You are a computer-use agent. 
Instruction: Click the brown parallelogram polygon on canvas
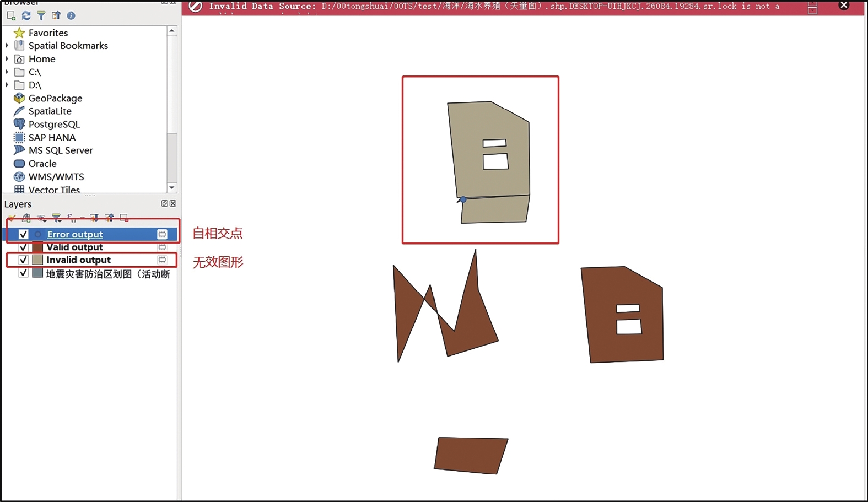(x=471, y=455)
